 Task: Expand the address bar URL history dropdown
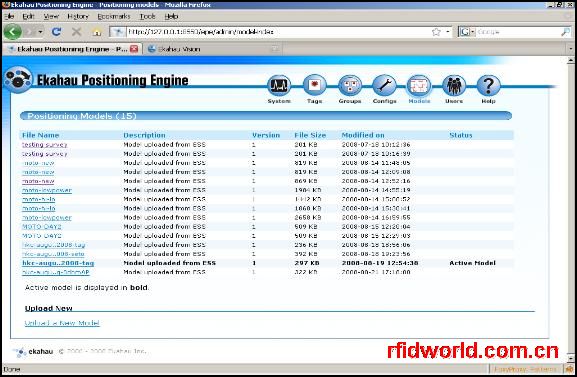448,32
